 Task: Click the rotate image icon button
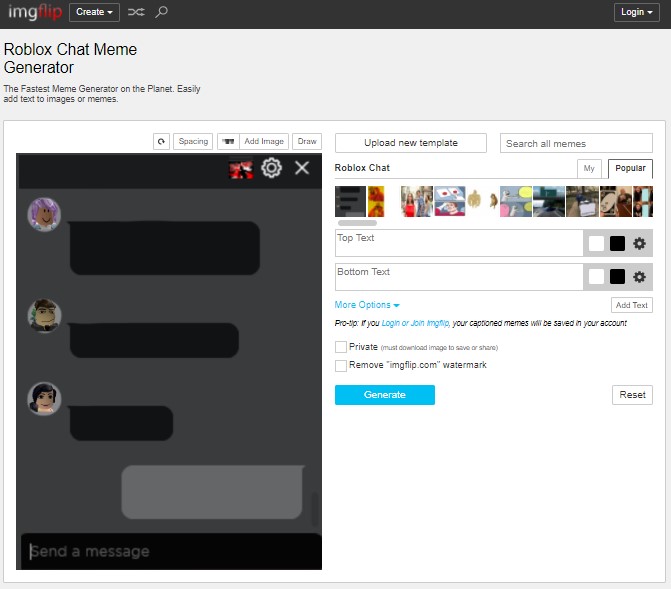(x=161, y=141)
